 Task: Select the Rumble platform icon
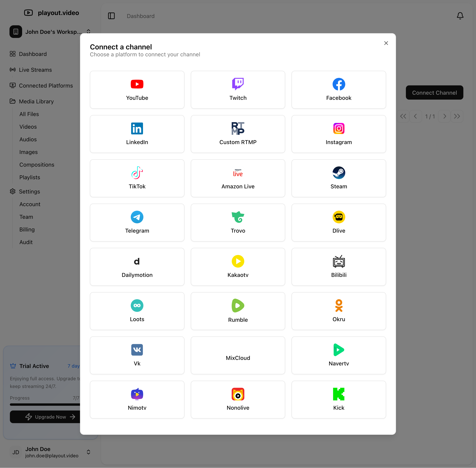pos(238,306)
